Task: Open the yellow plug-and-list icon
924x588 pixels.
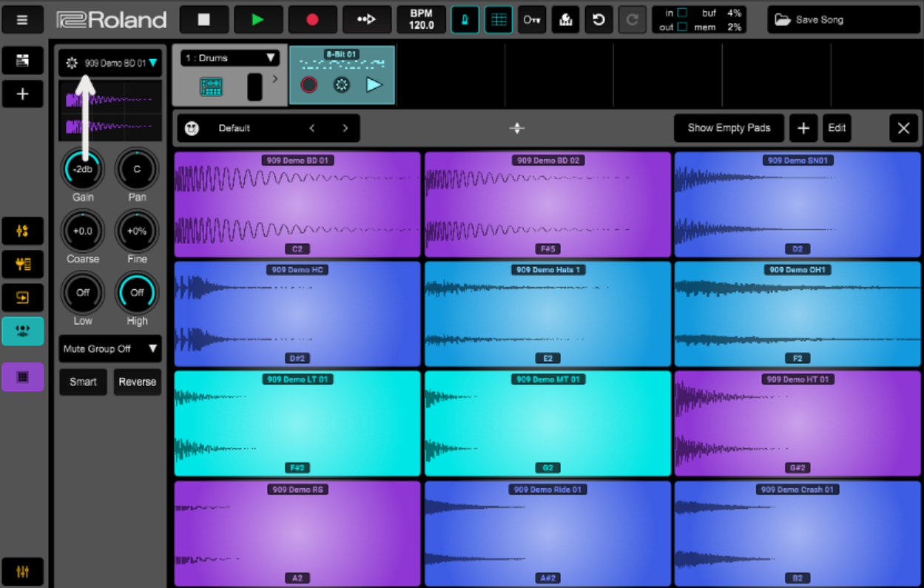Action: (x=22, y=264)
